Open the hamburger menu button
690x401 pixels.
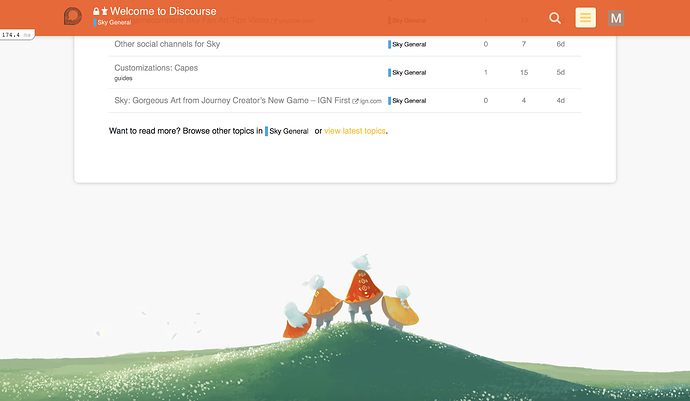click(x=585, y=18)
